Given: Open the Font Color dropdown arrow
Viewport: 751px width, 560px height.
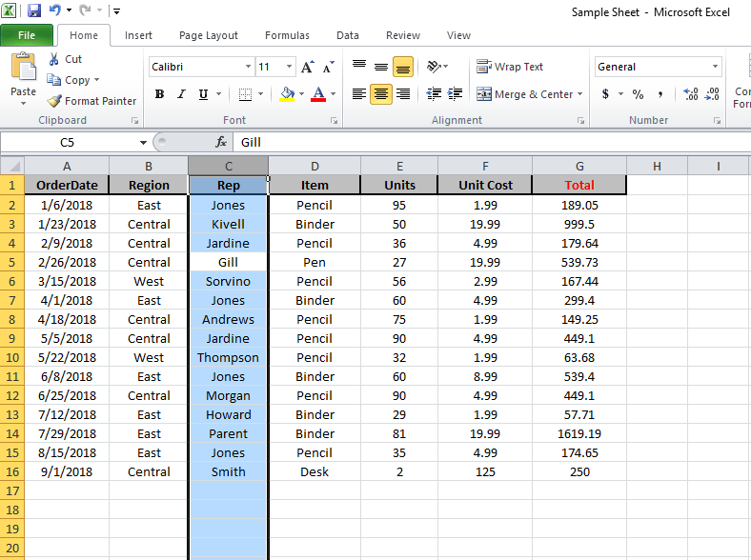Looking at the screenshot, I should 333,94.
